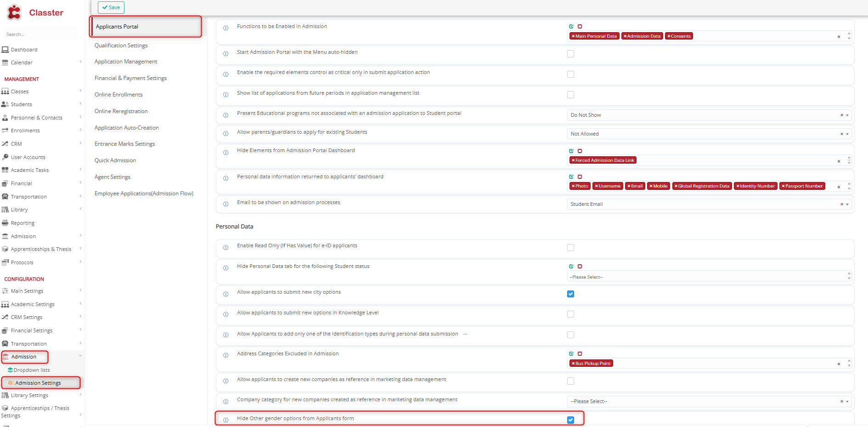
Task: Remove the Bus Pickup Point tag
Action: (573, 364)
